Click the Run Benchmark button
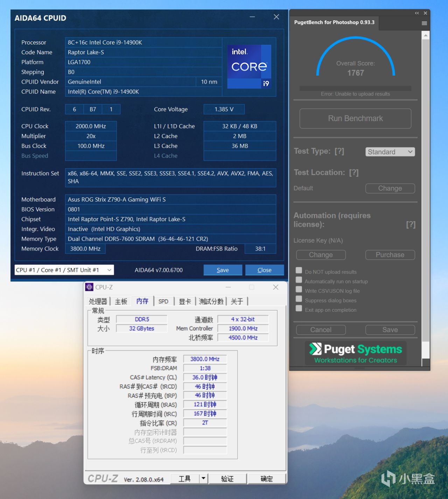 (x=355, y=118)
